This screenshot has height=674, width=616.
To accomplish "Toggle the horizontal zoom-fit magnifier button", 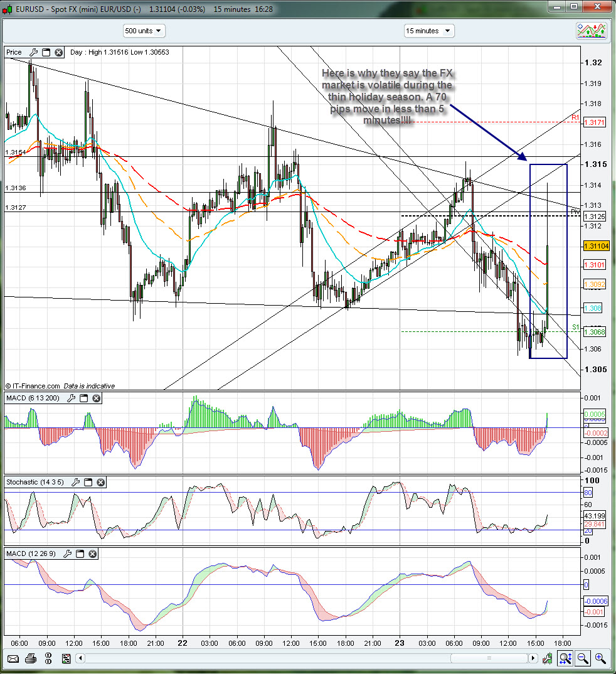I will pyautogui.click(x=565, y=658).
